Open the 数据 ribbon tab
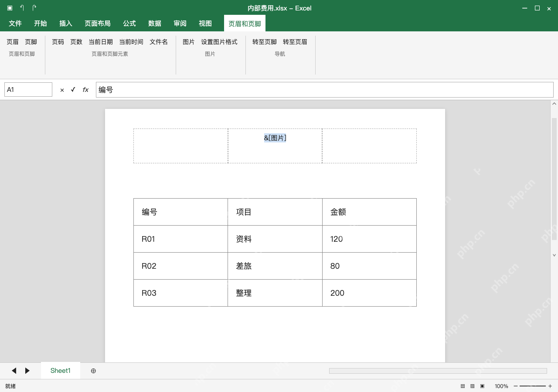 pos(155,24)
